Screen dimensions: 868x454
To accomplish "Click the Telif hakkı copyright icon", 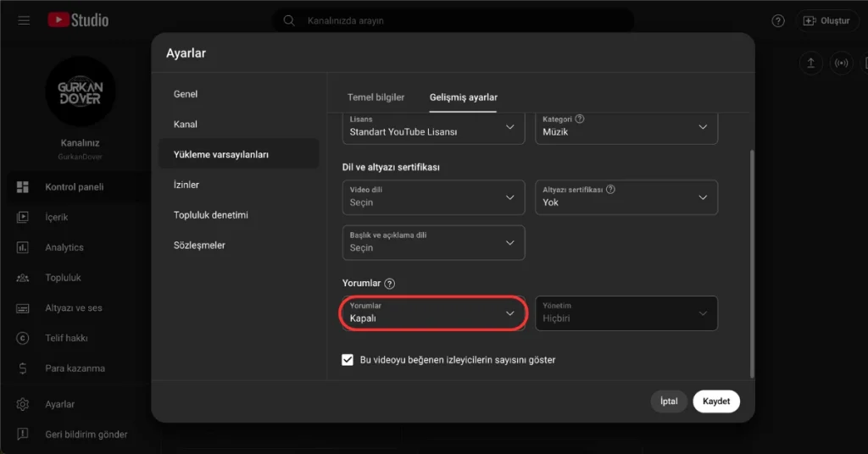I will click(x=23, y=338).
